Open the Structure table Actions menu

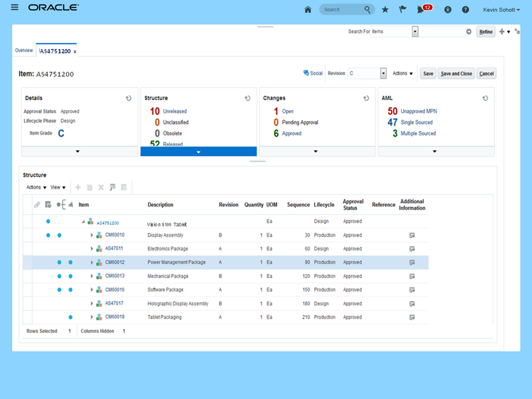pyautogui.click(x=37, y=187)
